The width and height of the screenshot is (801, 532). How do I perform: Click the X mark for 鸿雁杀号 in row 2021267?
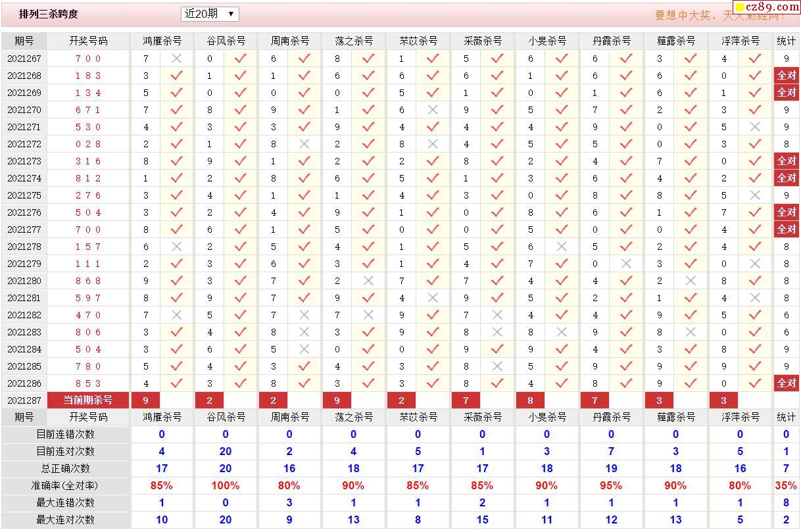click(176, 59)
